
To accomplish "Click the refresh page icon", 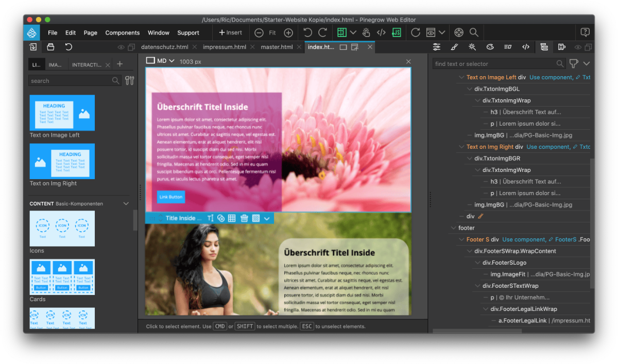I will [x=416, y=32].
